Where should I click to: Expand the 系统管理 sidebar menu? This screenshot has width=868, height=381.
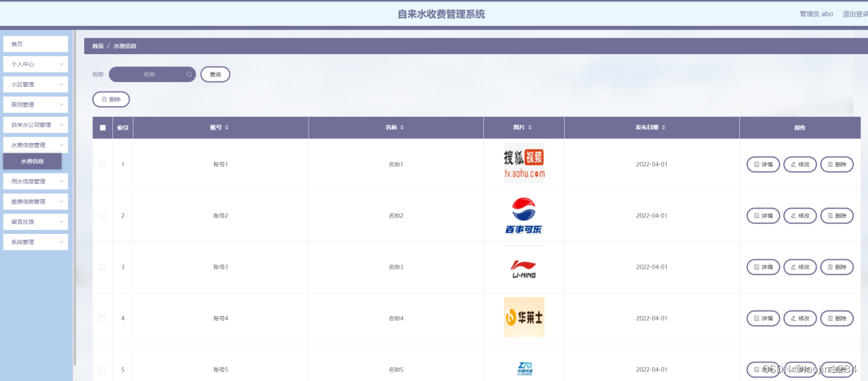pyautogui.click(x=36, y=242)
